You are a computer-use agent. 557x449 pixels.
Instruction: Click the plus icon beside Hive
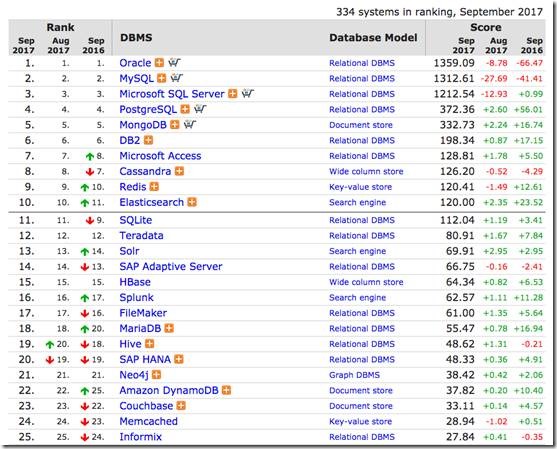tap(150, 344)
